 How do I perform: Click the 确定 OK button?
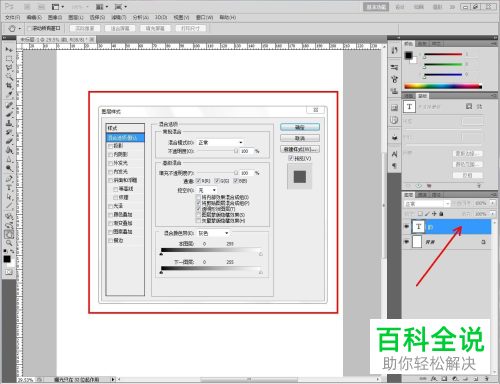tap(300, 127)
